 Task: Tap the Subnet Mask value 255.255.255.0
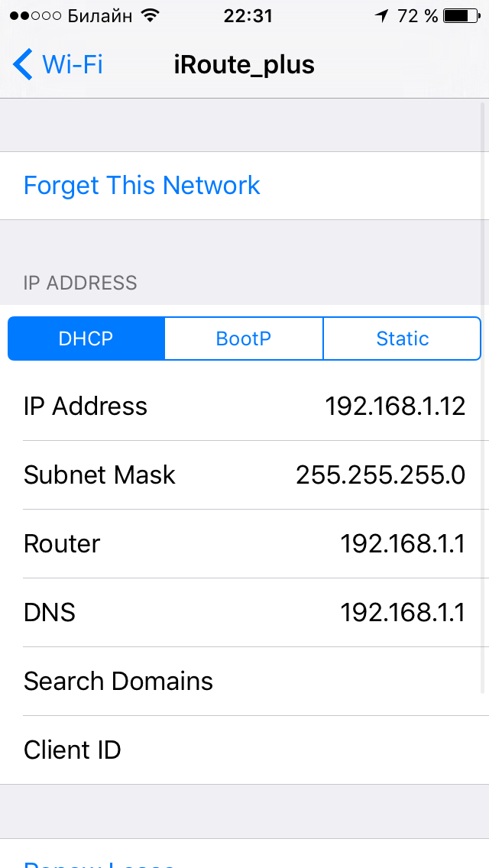click(381, 475)
